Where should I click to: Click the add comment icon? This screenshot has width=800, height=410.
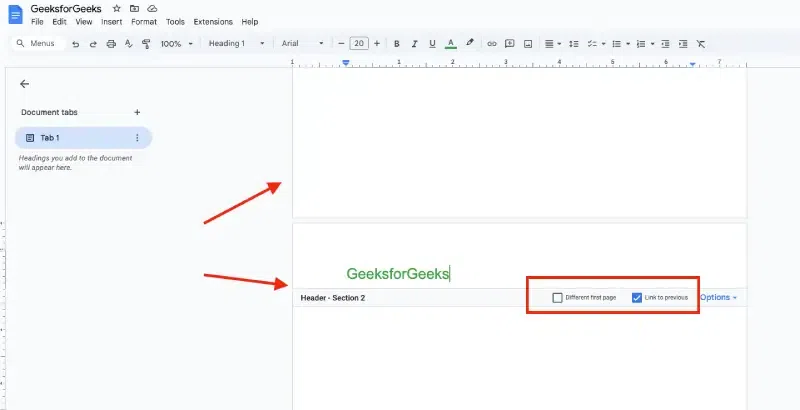(x=509, y=44)
